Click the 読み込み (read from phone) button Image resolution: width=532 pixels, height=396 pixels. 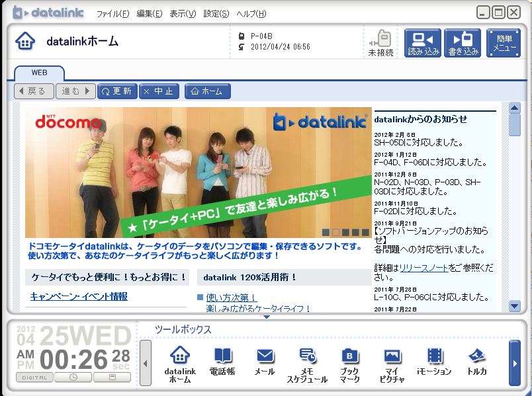[x=423, y=43]
